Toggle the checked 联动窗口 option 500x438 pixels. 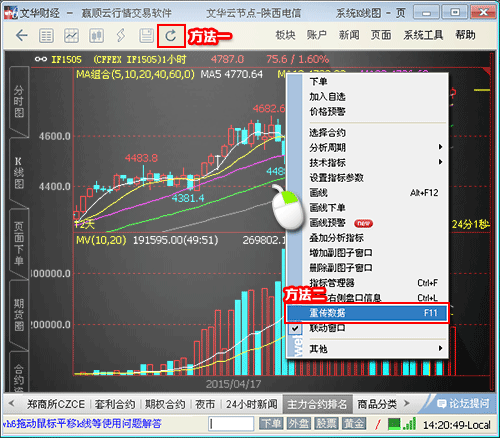(x=367, y=328)
